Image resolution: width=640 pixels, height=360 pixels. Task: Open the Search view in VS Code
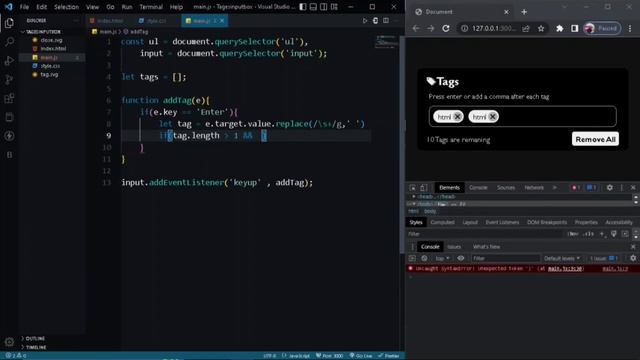tap(9, 42)
